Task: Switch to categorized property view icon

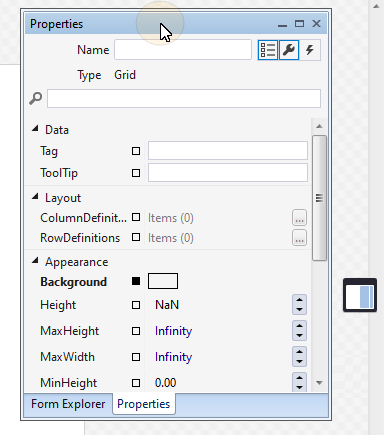Action: click(x=268, y=50)
